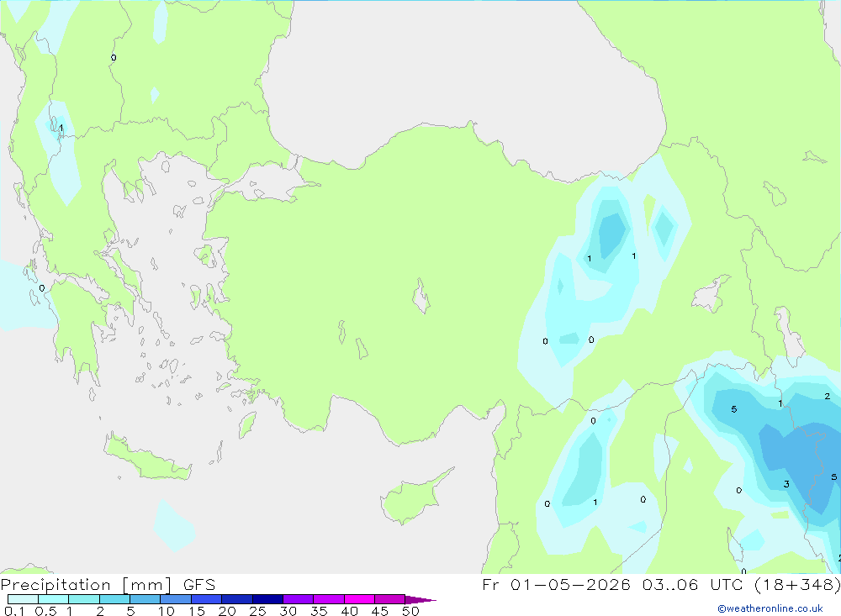The width and height of the screenshot is (841, 616).
Task: Click the '(18+348)' model run text
Action: click(x=797, y=584)
